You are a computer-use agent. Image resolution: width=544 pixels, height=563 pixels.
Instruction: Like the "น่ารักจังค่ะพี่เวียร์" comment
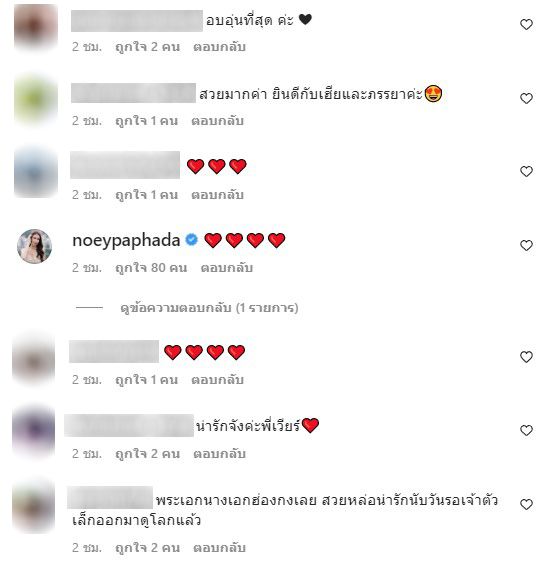click(x=526, y=431)
